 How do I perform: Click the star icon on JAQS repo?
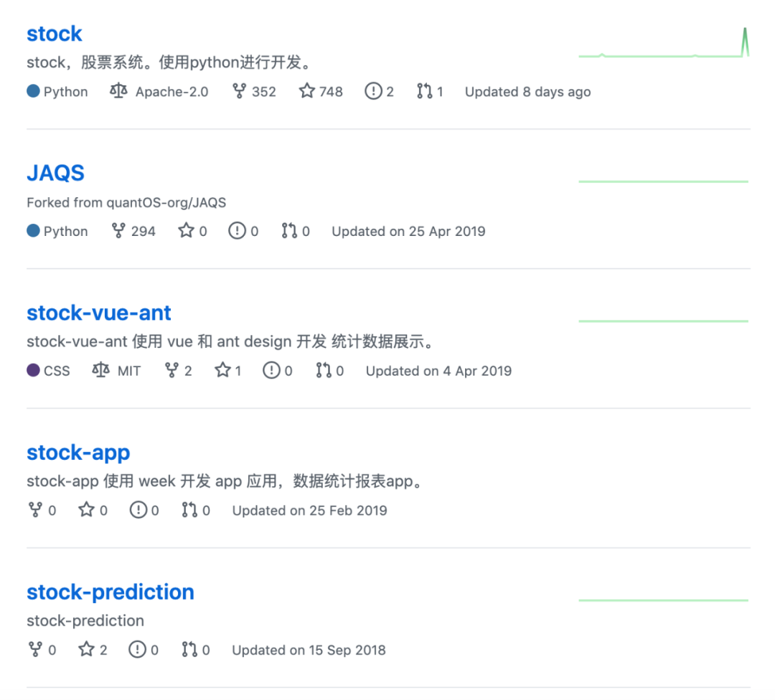point(187,230)
